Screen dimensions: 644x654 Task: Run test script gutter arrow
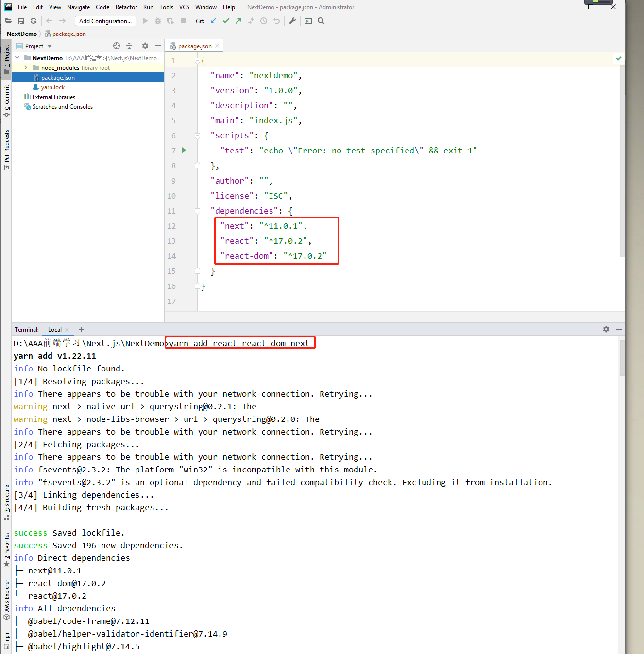(x=184, y=151)
